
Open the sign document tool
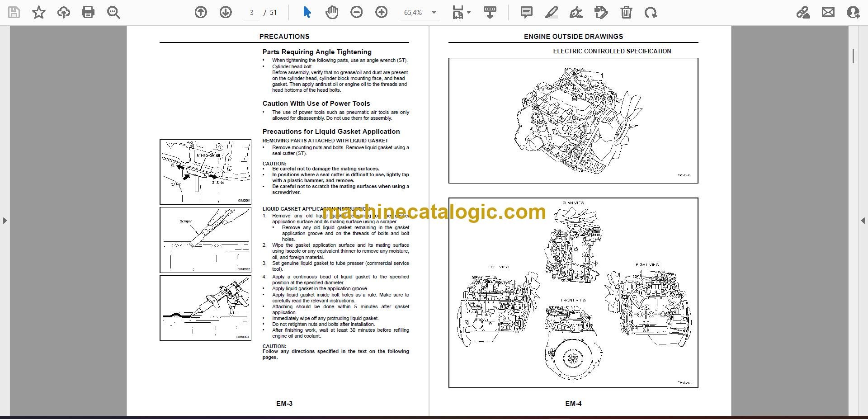click(576, 13)
